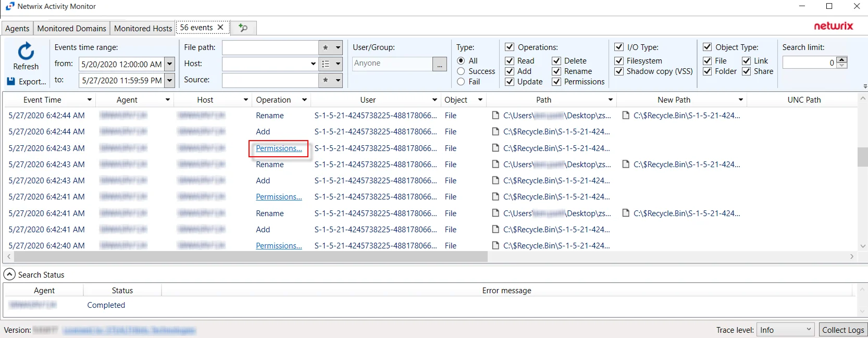This screenshot has height=338, width=868.
Task: Toggle the Rename operation checkbox
Action: click(x=556, y=71)
